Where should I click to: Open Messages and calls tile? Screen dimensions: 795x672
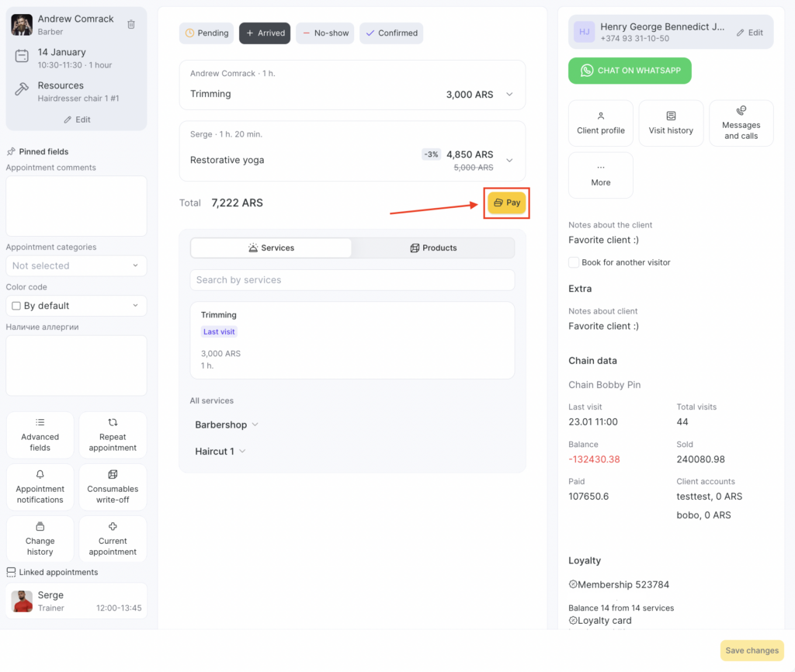[x=741, y=123]
